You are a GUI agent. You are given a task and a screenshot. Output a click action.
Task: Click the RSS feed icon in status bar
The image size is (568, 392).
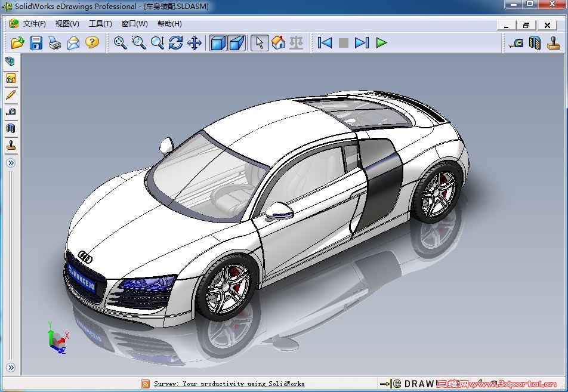[x=145, y=384]
